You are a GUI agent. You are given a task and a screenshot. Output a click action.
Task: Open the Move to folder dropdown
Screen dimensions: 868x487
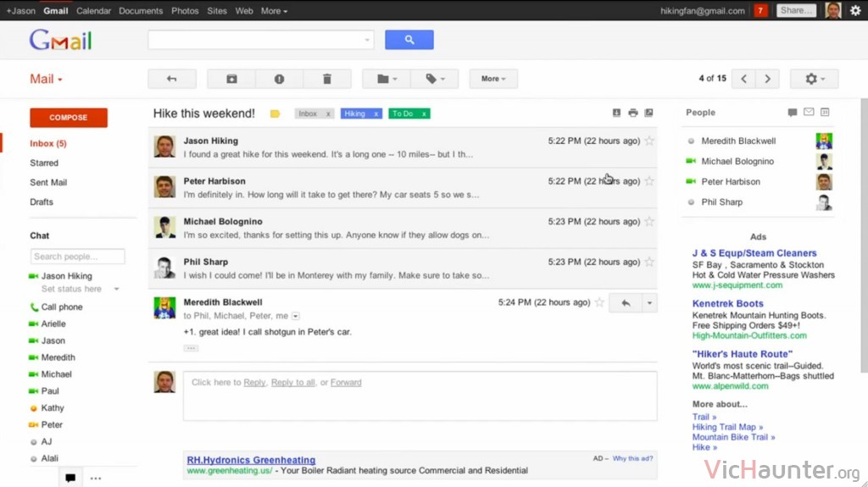(x=387, y=79)
